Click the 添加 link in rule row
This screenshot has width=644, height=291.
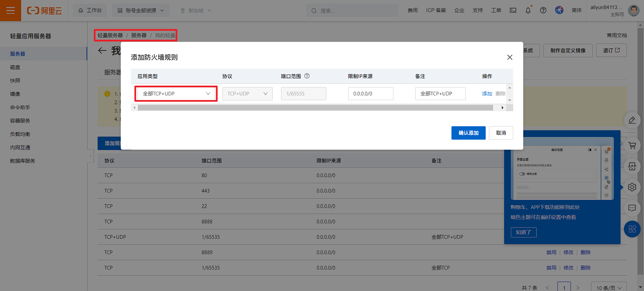click(487, 94)
